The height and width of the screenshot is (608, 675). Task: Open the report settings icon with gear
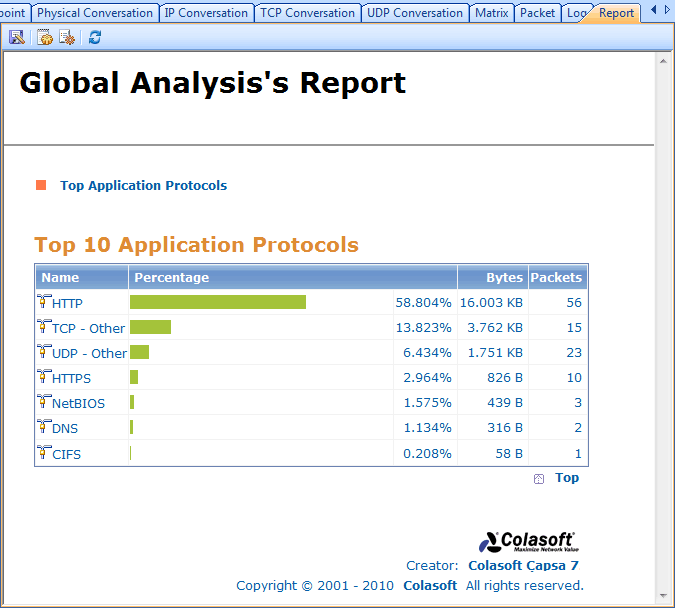click(x=67, y=37)
